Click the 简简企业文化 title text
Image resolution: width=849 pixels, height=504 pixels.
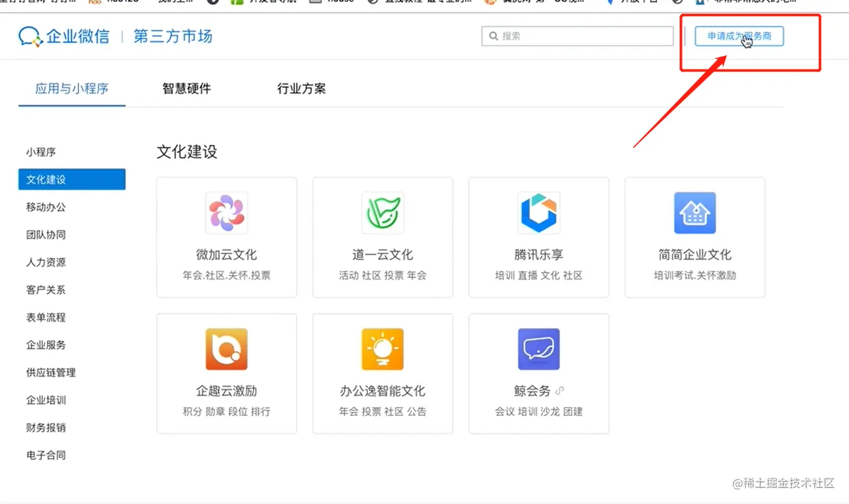coord(695,255)
